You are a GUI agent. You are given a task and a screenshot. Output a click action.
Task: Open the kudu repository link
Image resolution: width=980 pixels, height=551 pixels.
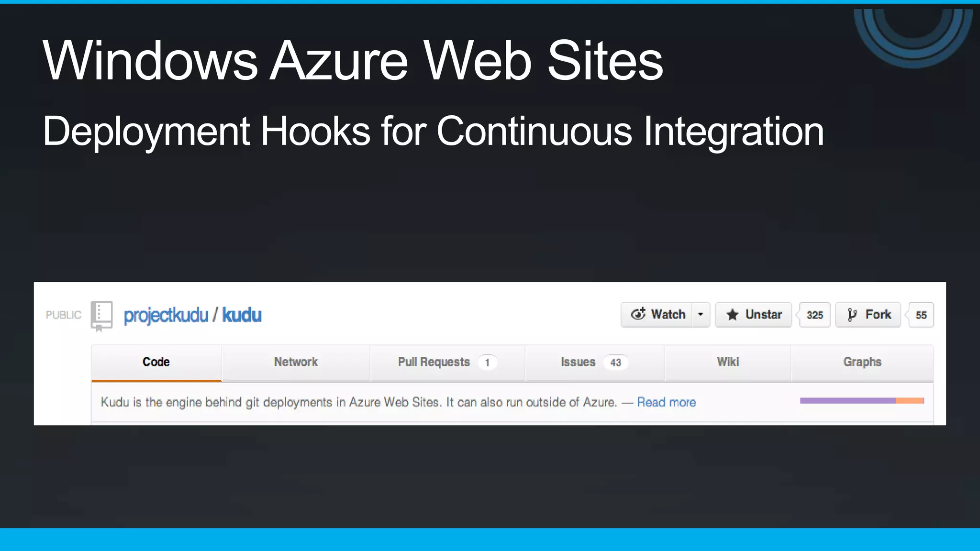click(242, 315)
